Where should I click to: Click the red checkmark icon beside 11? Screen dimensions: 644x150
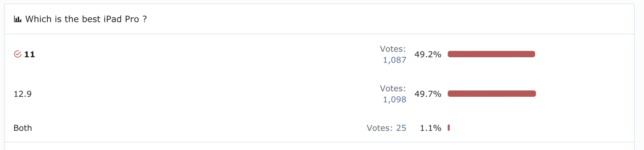18,54
